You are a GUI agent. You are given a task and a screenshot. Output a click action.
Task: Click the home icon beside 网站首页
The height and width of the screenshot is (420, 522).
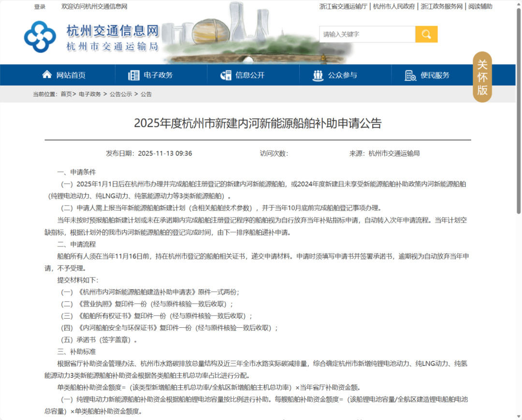47,74
